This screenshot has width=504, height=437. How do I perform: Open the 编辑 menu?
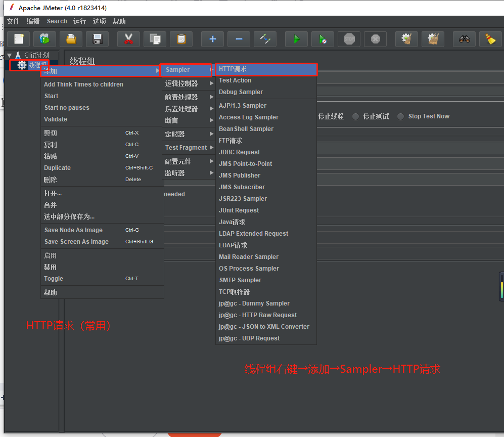[33, 21]
